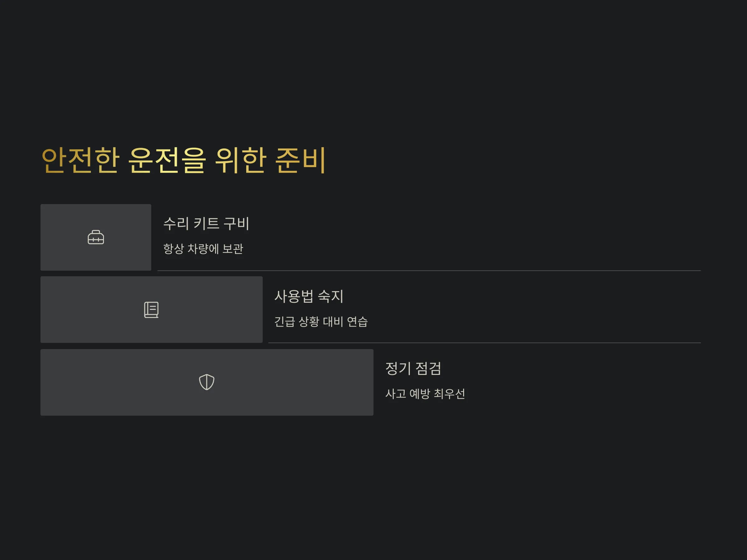Click the word 안전한 in the title
747x560 pixels.
(80, 160)
